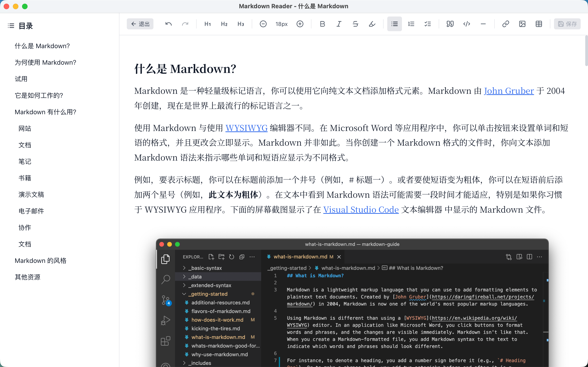The height and width of the screenshot is (367, 588).
Task: Insert a horizontal rule
Action: (483, 24)
